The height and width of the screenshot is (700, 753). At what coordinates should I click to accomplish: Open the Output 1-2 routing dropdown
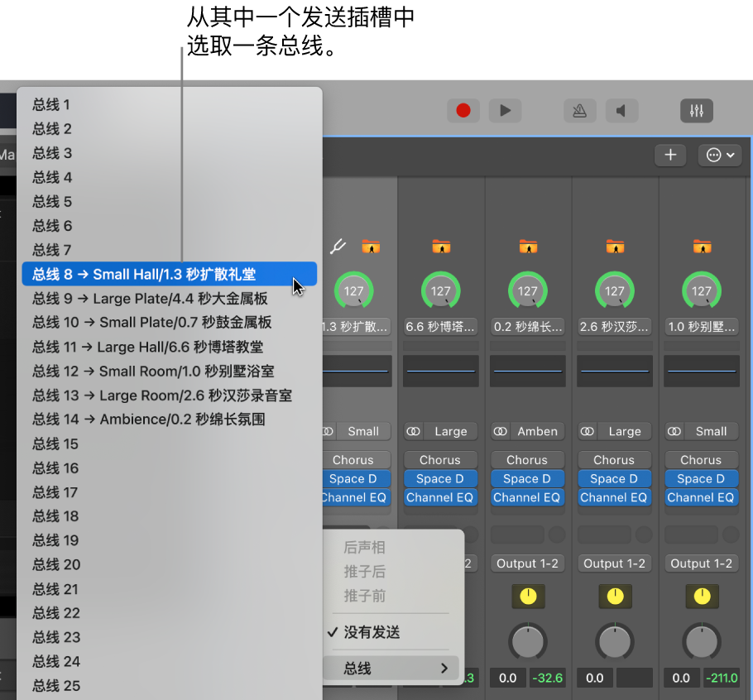[x=527, y=563]
